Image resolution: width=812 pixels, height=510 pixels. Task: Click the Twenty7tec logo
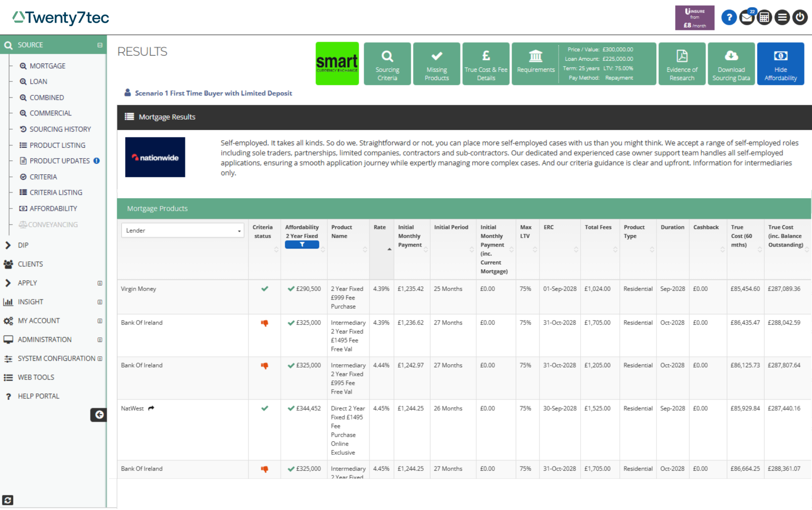(x=61, y=17)
